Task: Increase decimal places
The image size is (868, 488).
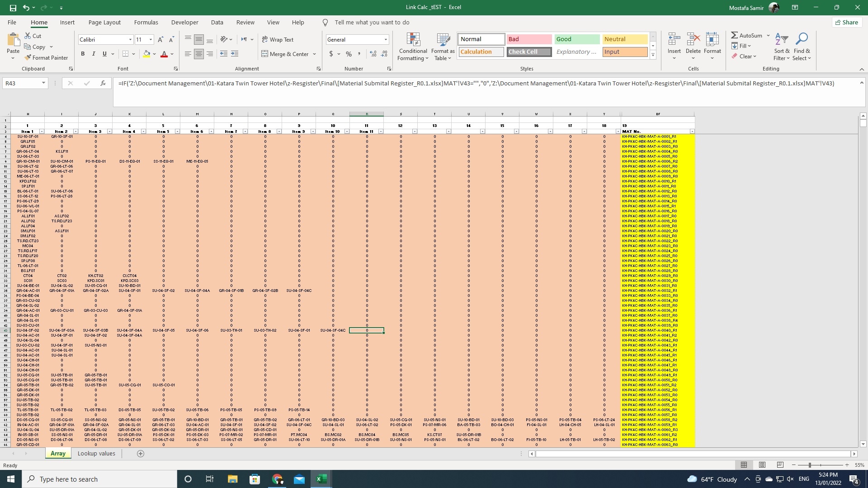Action: coord(373,54)
